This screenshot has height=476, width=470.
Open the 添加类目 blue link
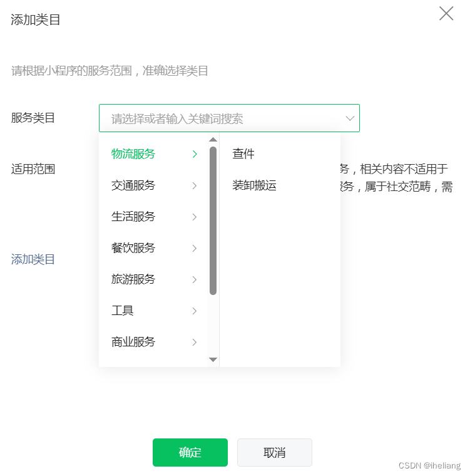(x=33, y=259)
